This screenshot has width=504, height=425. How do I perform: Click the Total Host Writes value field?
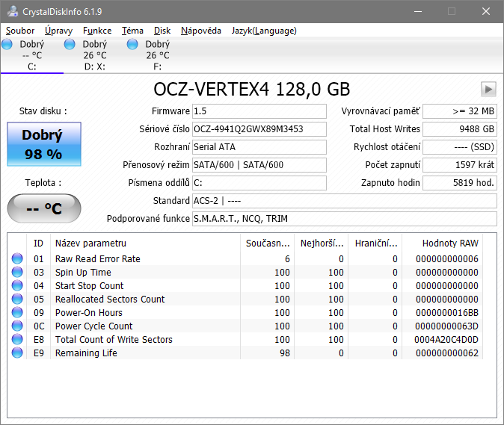tap(459, 129)
